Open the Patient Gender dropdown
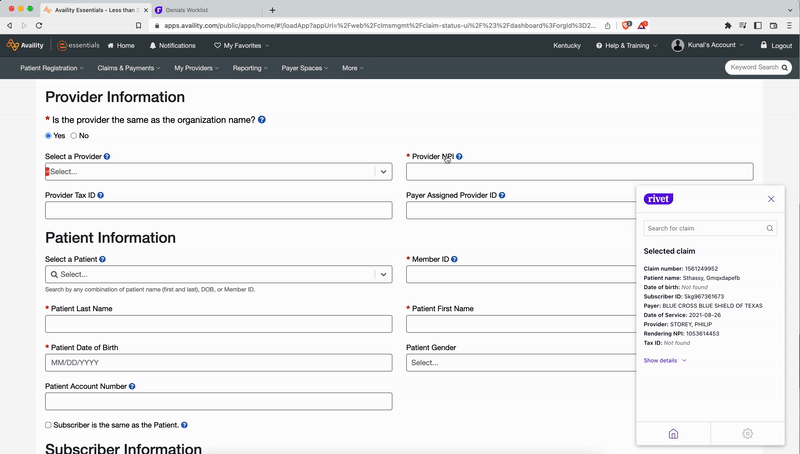 pyautogui.click(x=520, y=363)
